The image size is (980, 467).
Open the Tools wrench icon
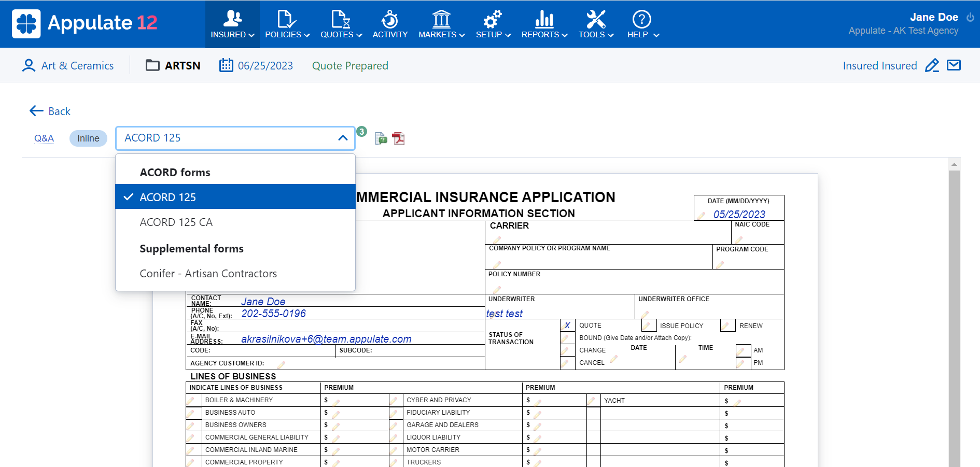tap(596, 19)
